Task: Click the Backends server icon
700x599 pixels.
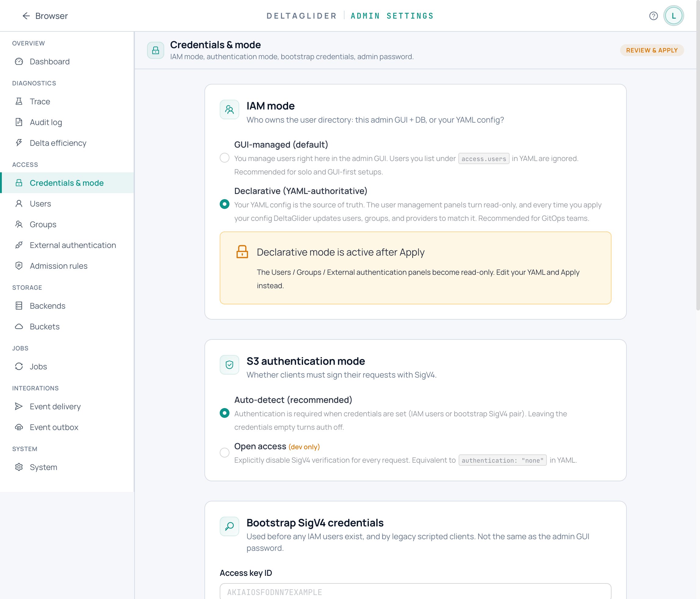Action: pyautogui.click(x=19, y=306)
